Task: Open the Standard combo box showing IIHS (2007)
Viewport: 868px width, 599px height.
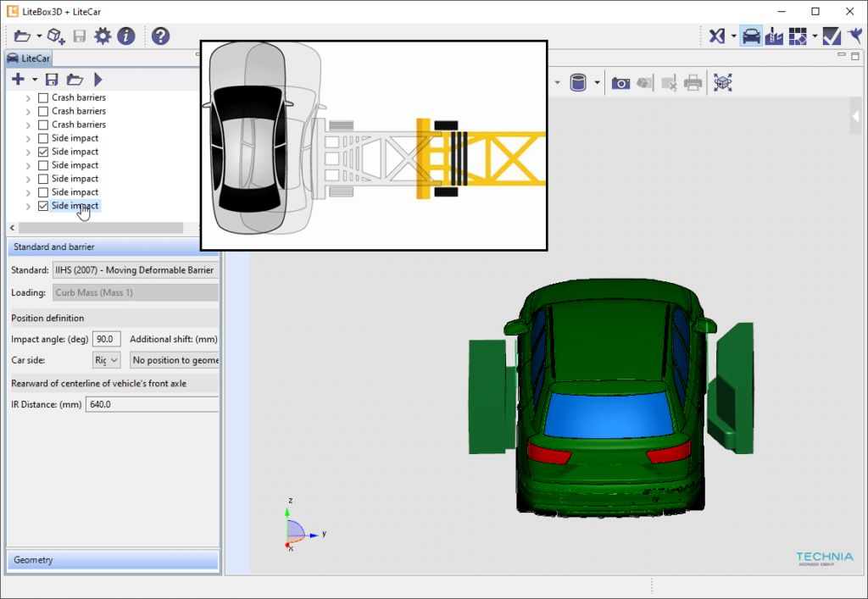Action: [136, 270]
